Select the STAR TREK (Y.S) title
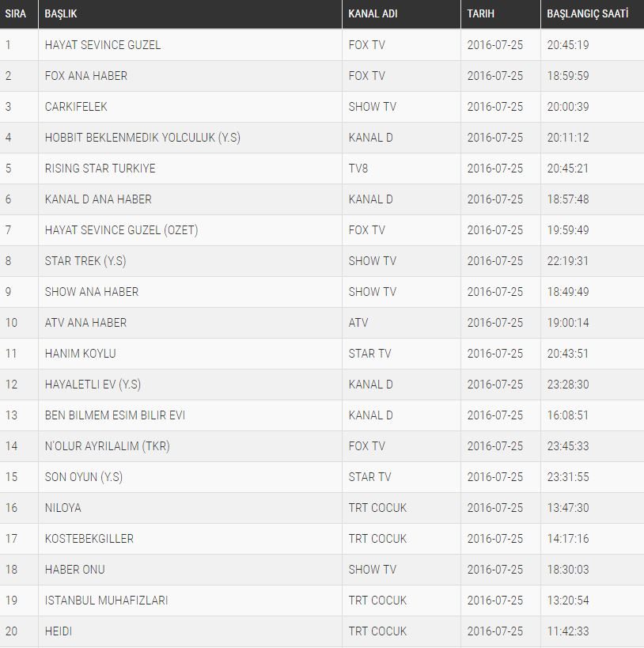Viewport: 644px width, 648px height. (x=85, y=261)
